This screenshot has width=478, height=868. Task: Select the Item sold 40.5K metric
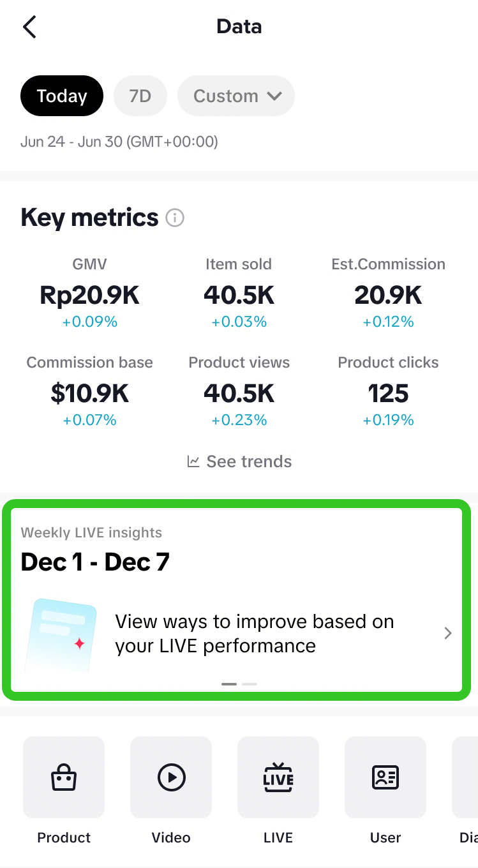(x=239, y=294)
